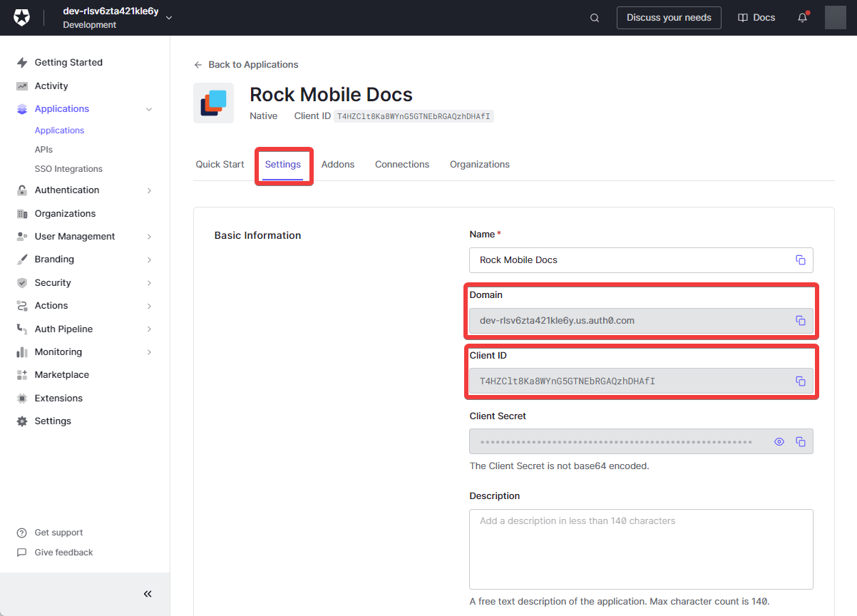Click the 'Rock Mobile Docs' page heading
This screenshot has height=616, width=857.
[x=331, y=95]
